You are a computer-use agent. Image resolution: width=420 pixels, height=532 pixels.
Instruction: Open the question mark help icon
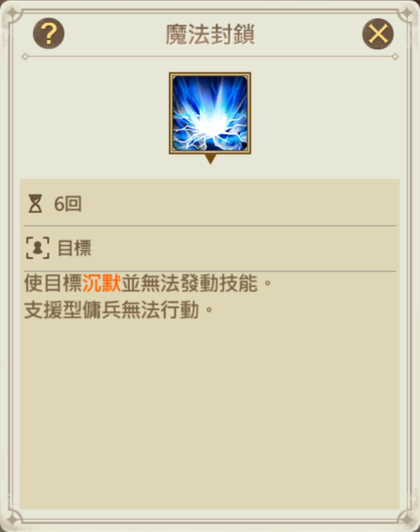(49, 33)
